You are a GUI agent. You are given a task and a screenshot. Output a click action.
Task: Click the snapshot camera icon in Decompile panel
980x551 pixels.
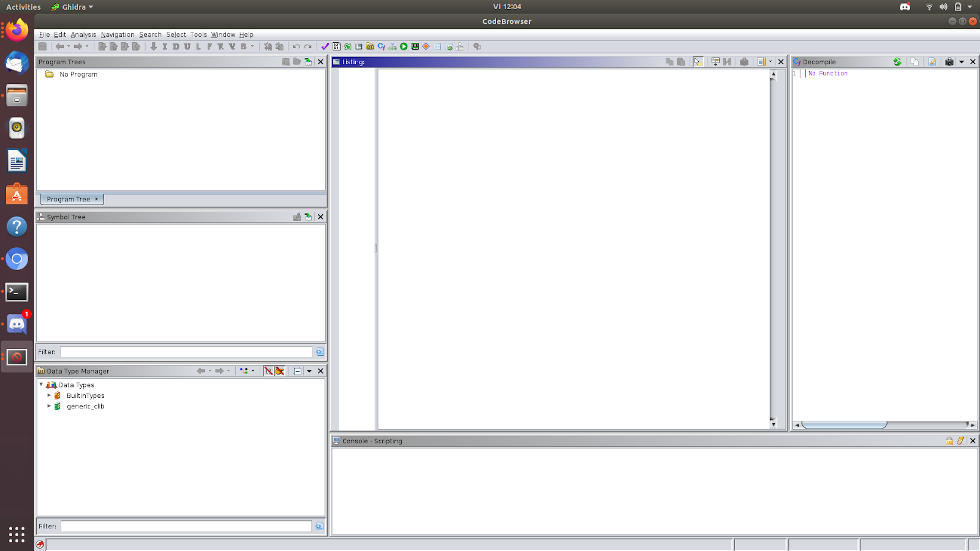pos(949,62)
